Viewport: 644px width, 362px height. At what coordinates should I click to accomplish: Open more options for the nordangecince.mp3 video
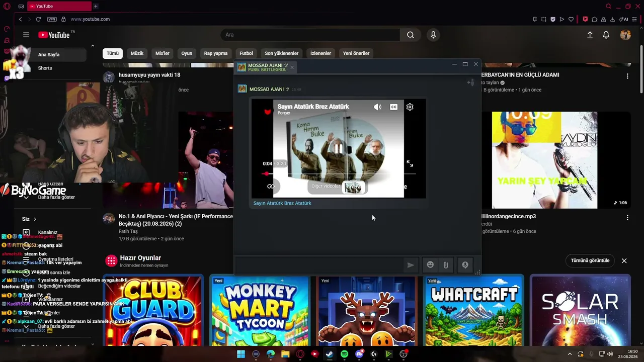coord(627,217)
